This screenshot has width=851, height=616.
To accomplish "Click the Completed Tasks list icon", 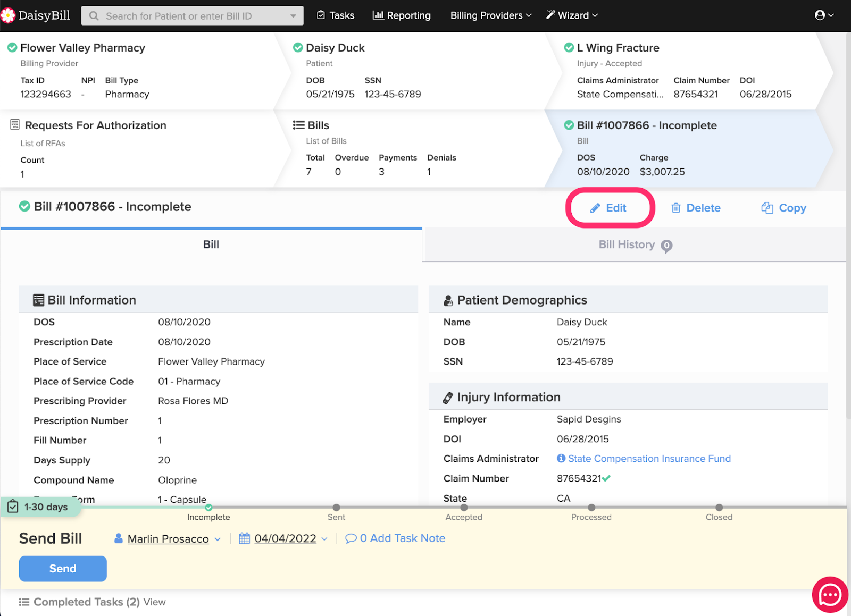I will point(24,602).
